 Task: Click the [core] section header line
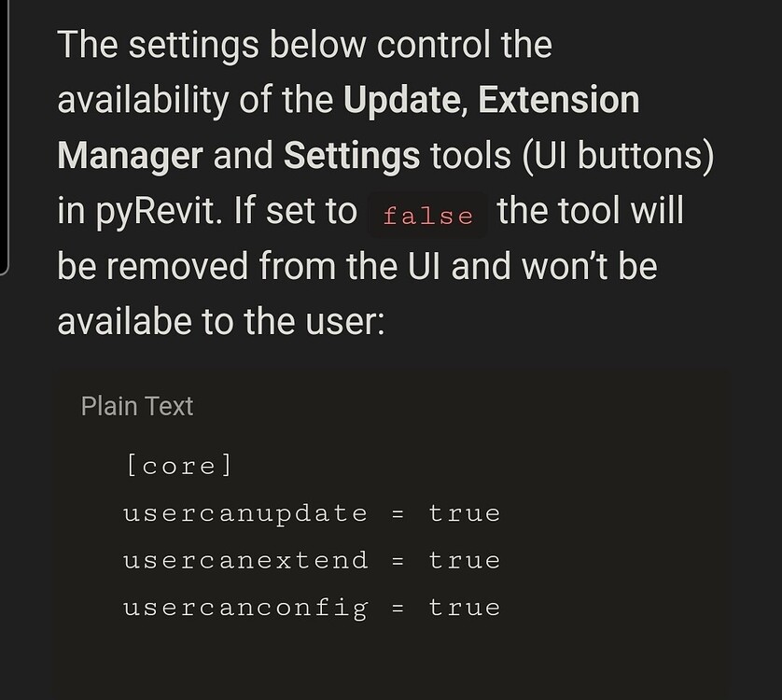coord(179,466)
